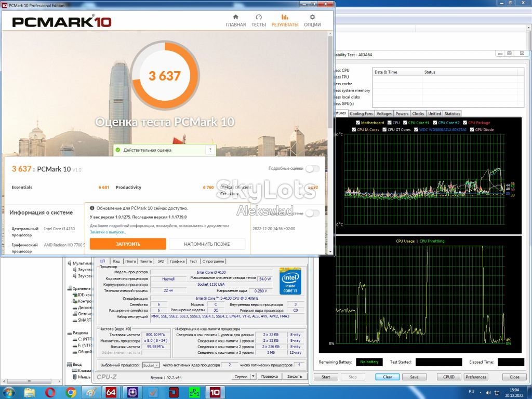Open the Главная home icon in PCMark 10

(x=235, y=17)
